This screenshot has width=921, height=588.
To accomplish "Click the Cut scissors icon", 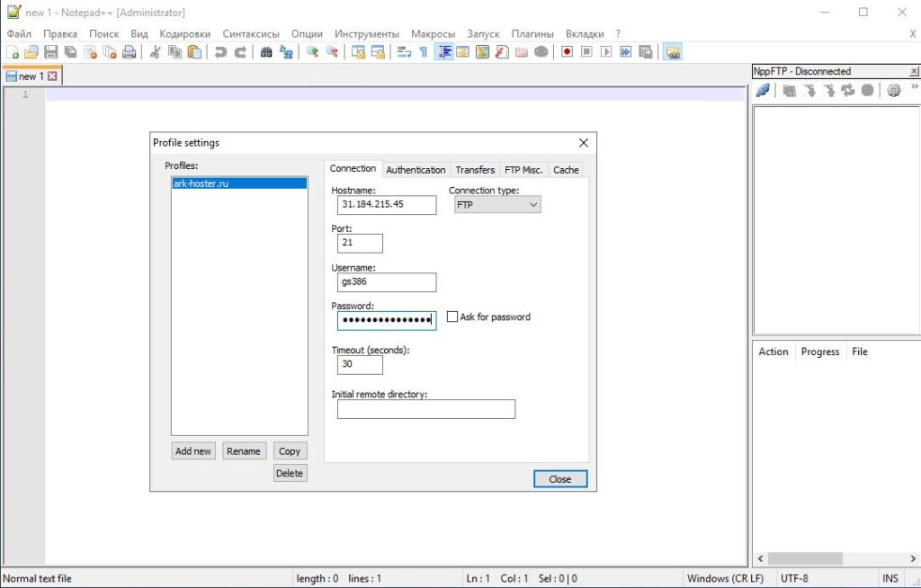I will click(155, 52).
